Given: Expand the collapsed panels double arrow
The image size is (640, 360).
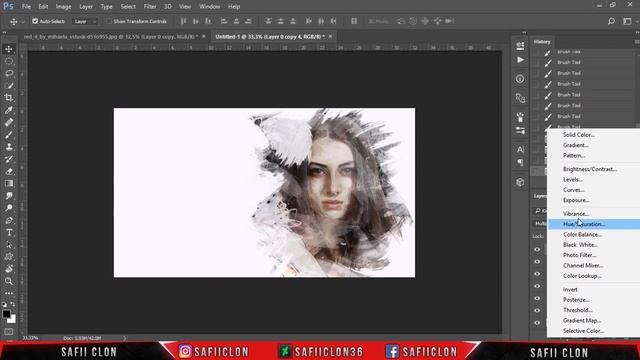Looking at the screenshot, I should point(524,32).
